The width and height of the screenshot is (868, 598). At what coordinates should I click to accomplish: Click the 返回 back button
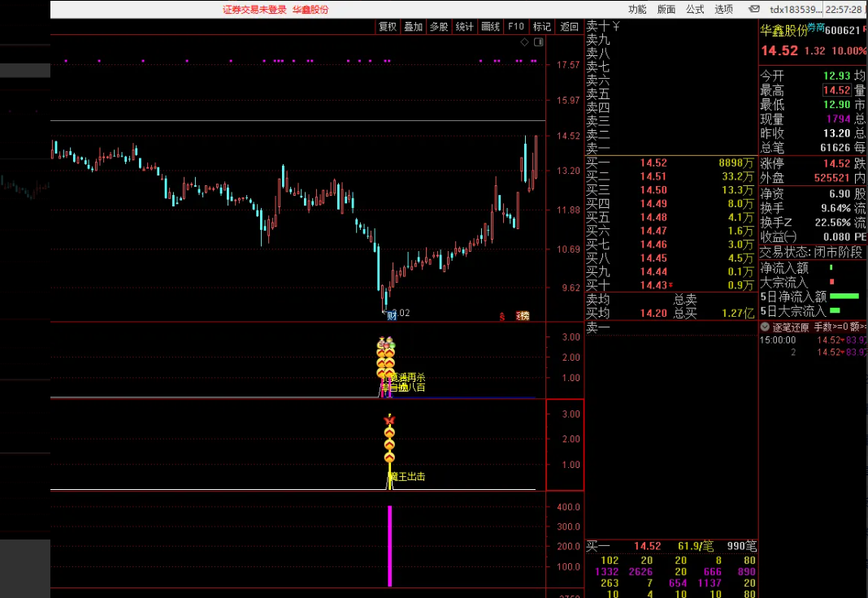[570, 27]
